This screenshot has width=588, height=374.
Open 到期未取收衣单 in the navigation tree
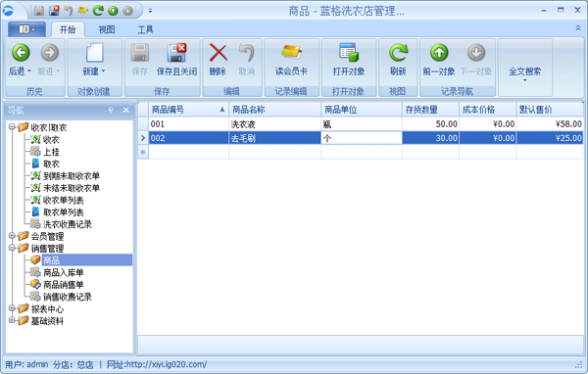click(72, 176)
